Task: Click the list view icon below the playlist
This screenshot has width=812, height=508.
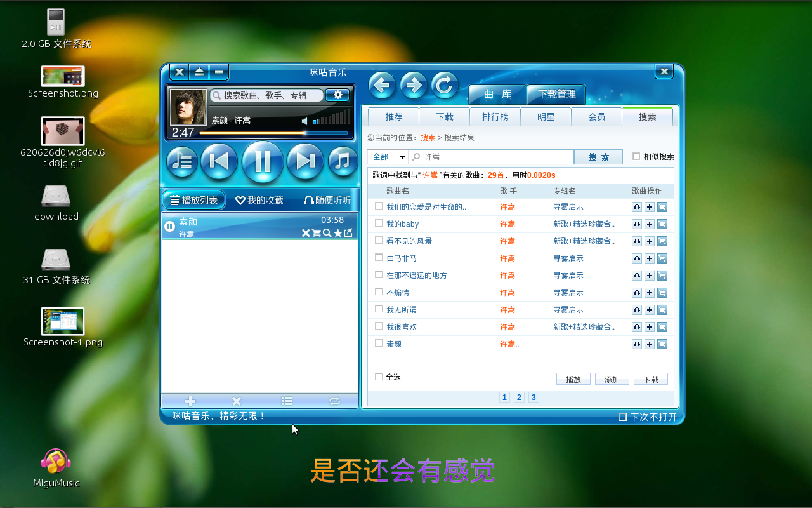Action: pyautogui.click(x=287, y=401)
